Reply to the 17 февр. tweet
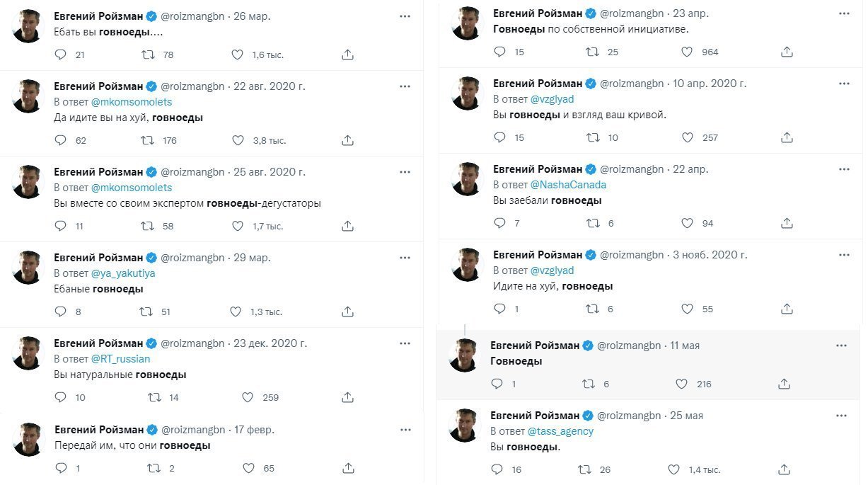This screenshot has height=485, width=868. click(60, 468)
